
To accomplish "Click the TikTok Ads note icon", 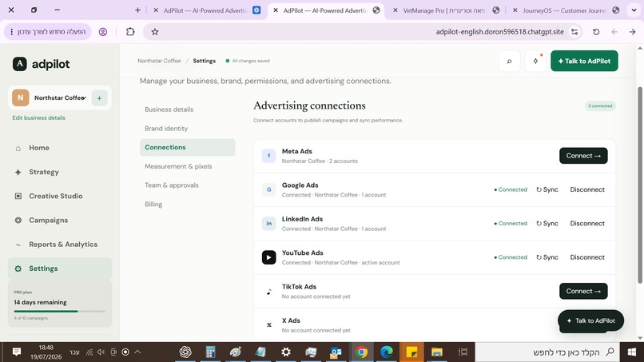I will 269,292.
